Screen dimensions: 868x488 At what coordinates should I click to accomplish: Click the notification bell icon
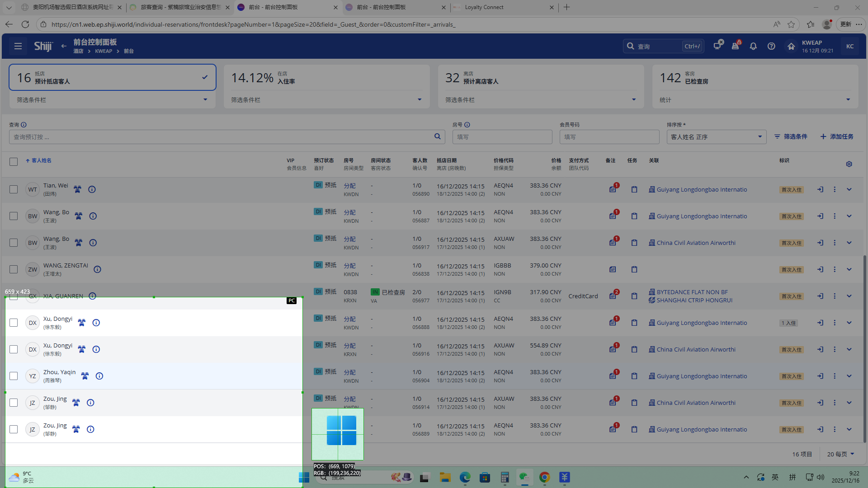(753, 46)
